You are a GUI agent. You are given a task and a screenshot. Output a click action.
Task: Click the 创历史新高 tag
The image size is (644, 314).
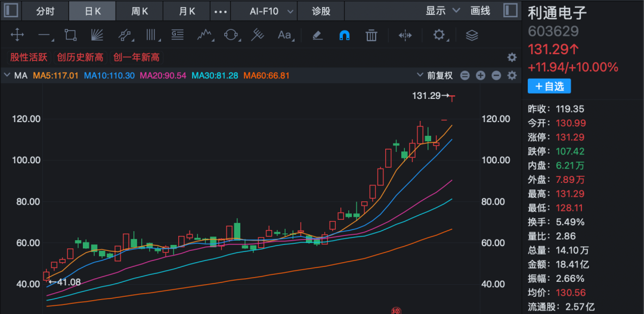80,57
